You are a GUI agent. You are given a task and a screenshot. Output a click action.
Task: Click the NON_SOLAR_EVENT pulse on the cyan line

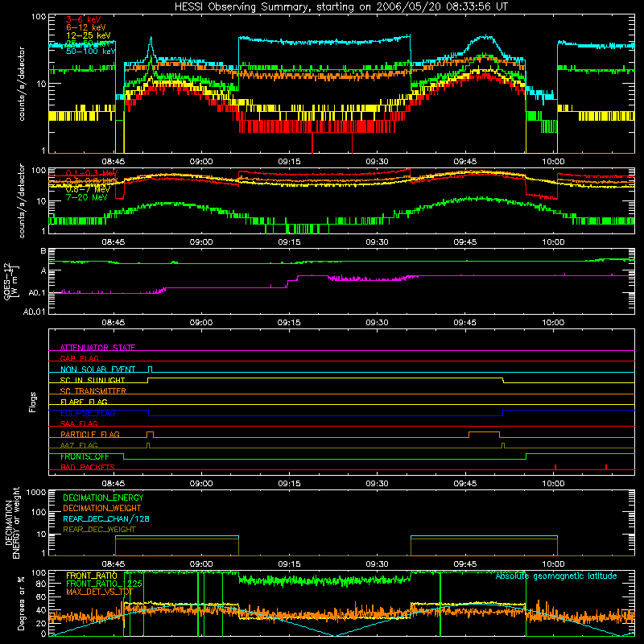point(150,369)
